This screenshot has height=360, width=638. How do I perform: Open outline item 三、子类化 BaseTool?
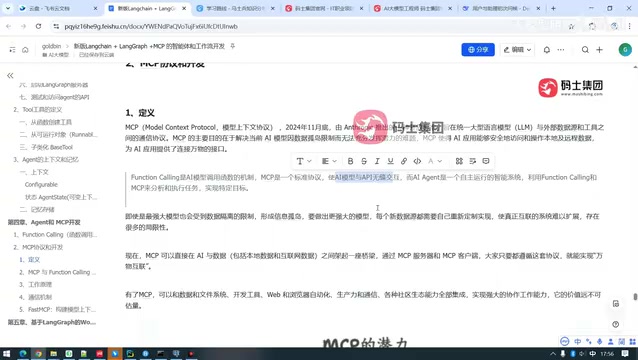[46, 147]
